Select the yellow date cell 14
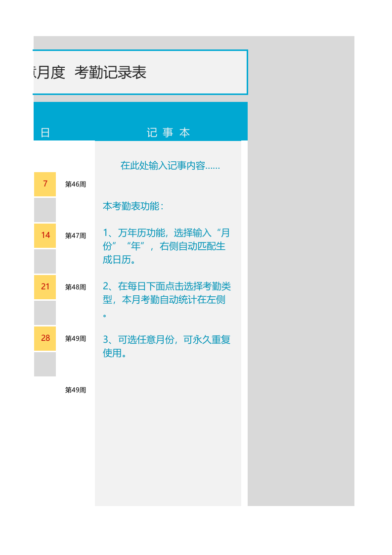392x555 pixels. 45,235
